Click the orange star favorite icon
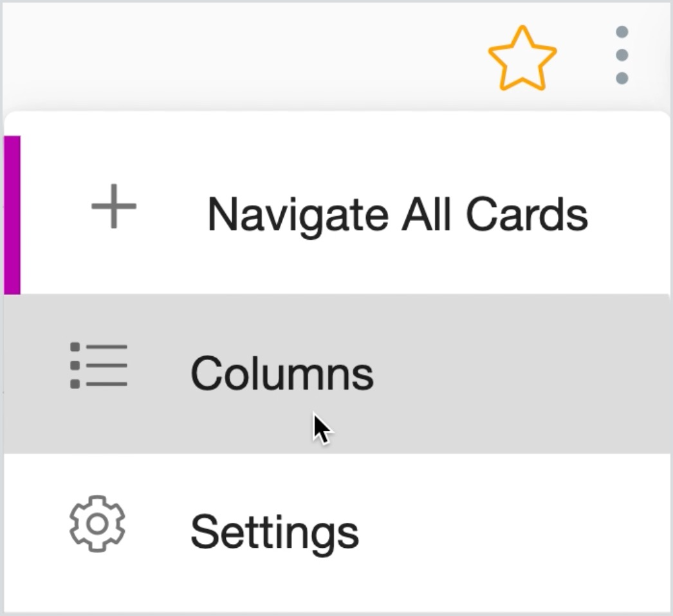 click(522, 59)
